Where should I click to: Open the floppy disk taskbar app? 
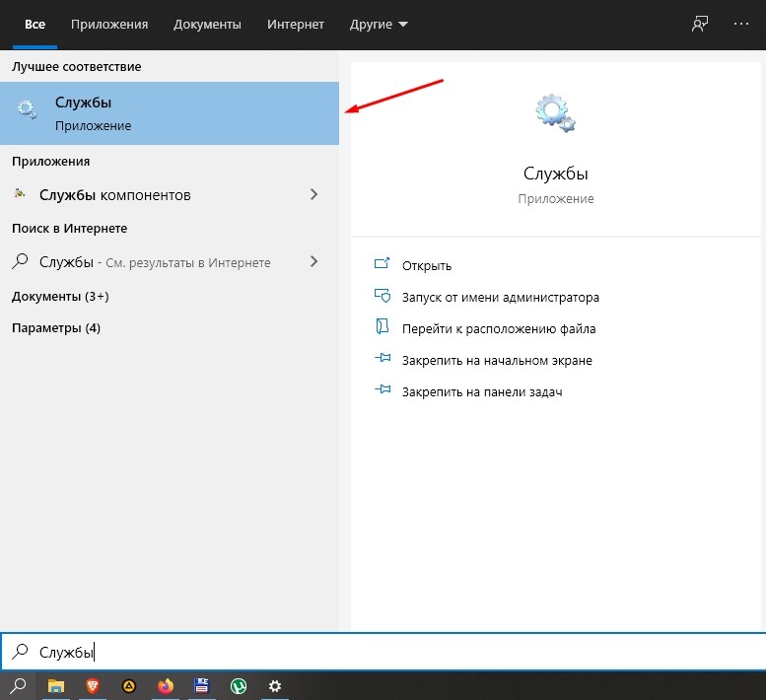point(202,686)
